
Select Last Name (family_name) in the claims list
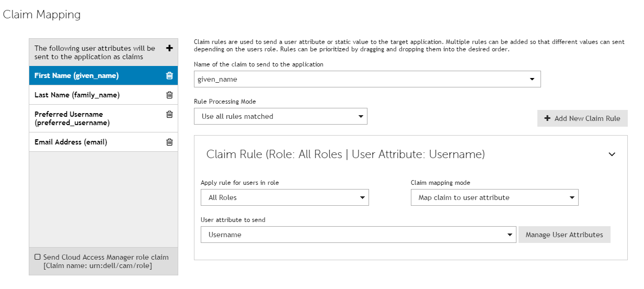click(x=77, y=95)
